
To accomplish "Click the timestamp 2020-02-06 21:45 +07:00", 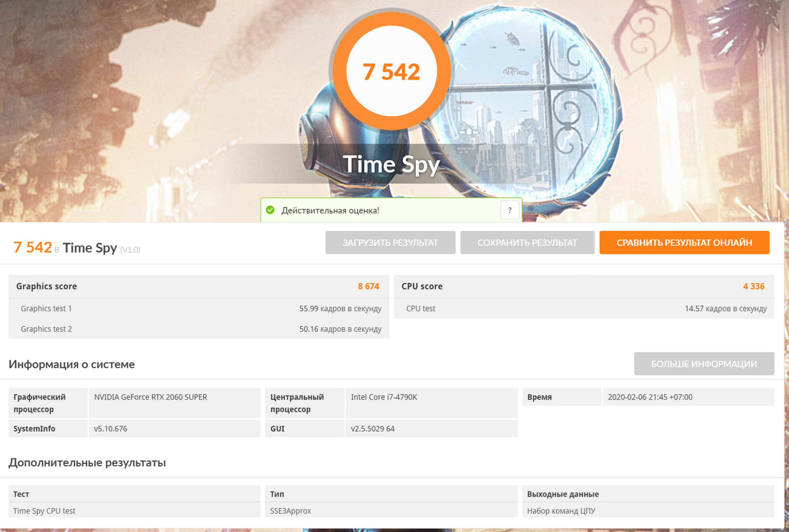I will 650,397.
